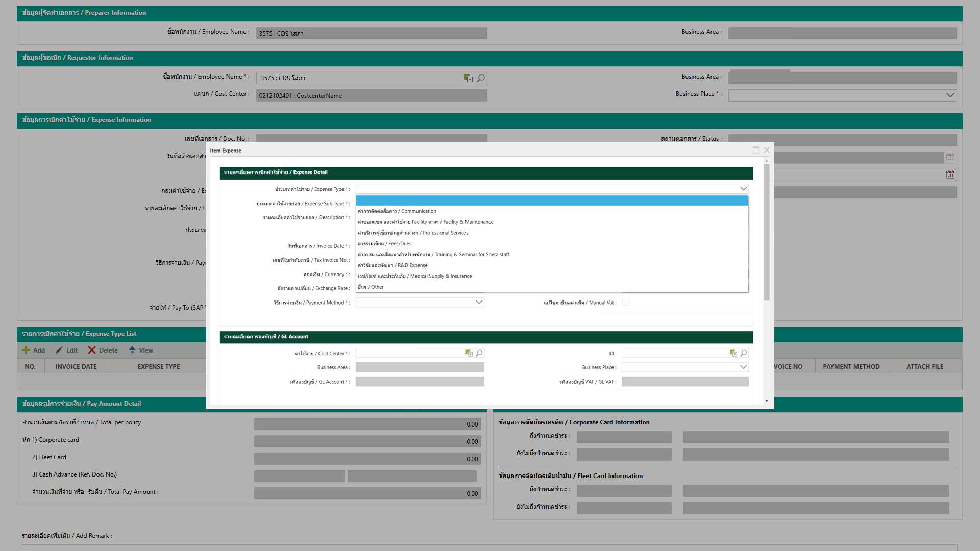Screen dimensions: 980x551
Task: Maximize the Item Expense dialog
Action: pos(756,150)
